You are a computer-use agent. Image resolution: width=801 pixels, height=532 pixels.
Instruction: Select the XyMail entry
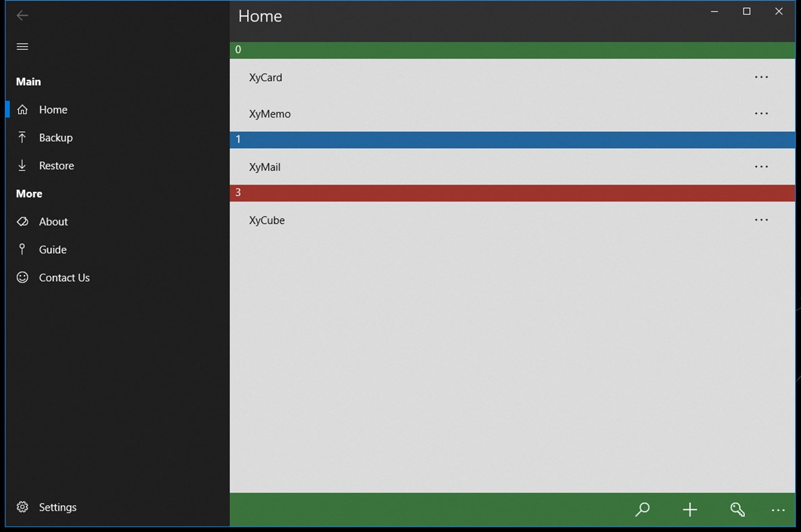(x=512, y=166)
